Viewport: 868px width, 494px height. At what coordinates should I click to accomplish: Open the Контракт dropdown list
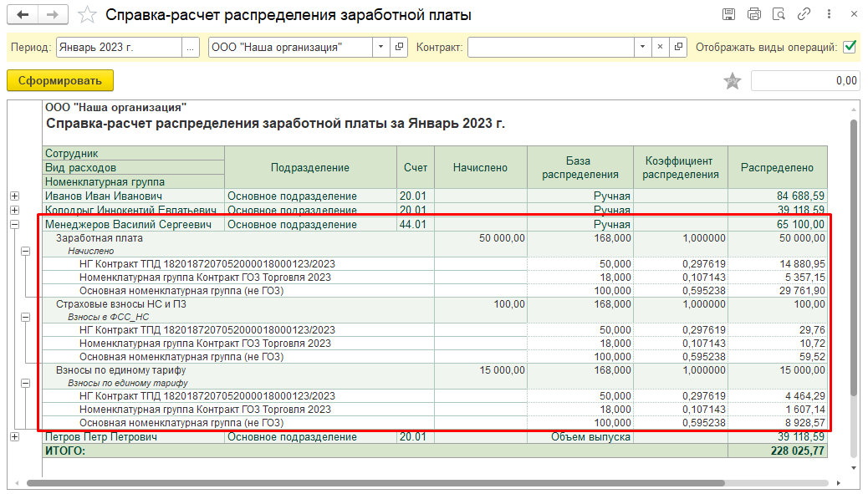[642, 48]
